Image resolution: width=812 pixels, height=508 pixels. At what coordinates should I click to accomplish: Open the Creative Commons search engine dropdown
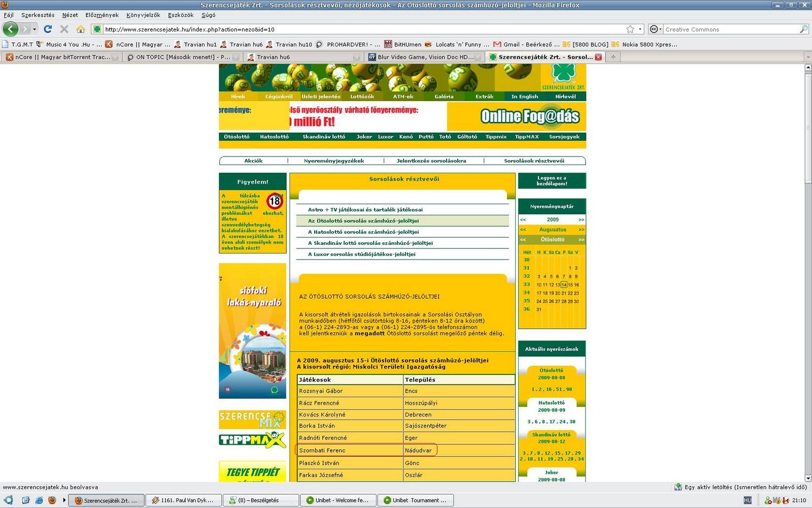coord(655,29)
